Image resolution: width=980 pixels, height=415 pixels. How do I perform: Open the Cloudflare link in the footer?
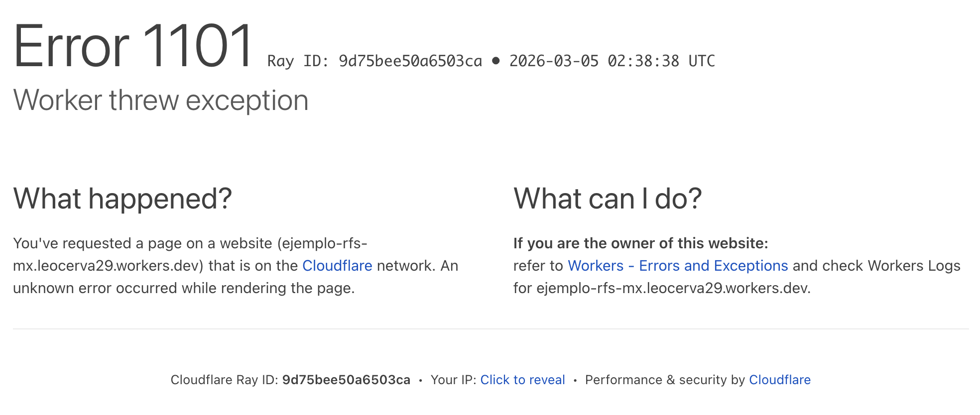click(x=780, y=380)
